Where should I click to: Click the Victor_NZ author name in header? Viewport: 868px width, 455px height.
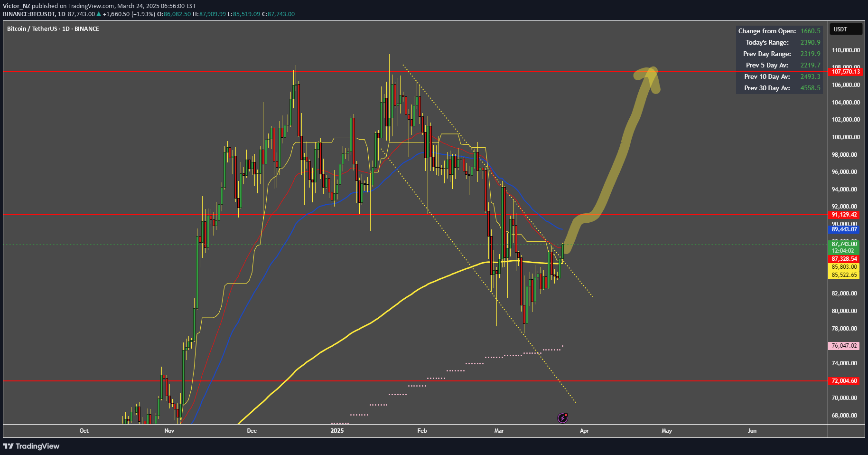17,6
